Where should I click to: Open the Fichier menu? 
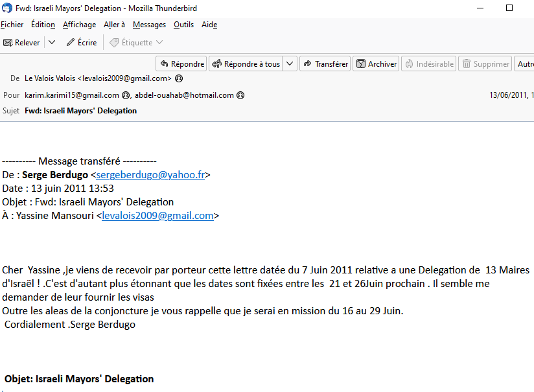pos(12,25)
